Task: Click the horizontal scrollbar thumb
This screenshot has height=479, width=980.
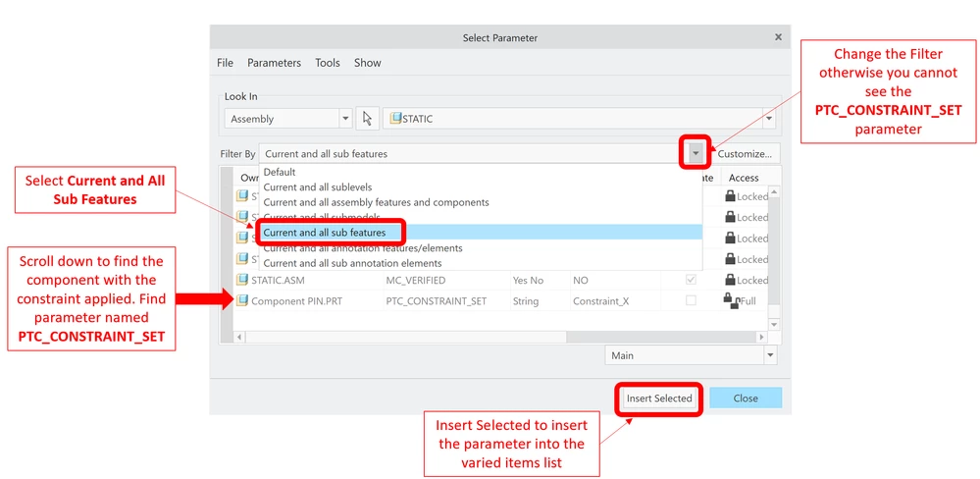Action: tap(405, 337)
